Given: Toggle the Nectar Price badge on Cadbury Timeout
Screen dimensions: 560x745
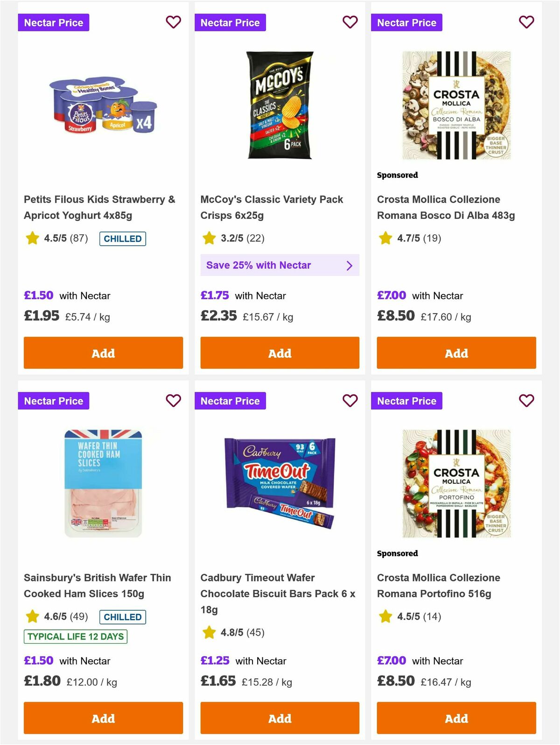Looking at the screenshot, I should pyautogui.click(x=231, y=400).
